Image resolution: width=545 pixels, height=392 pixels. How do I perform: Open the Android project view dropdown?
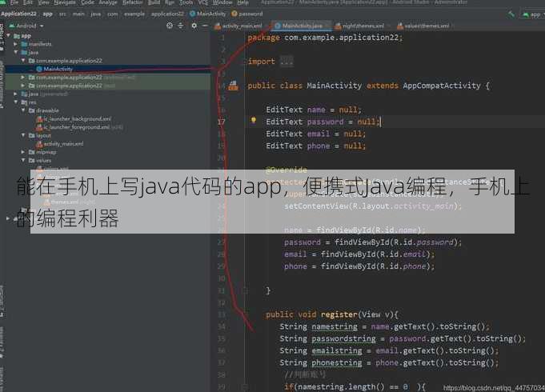[x=26, y=26]
